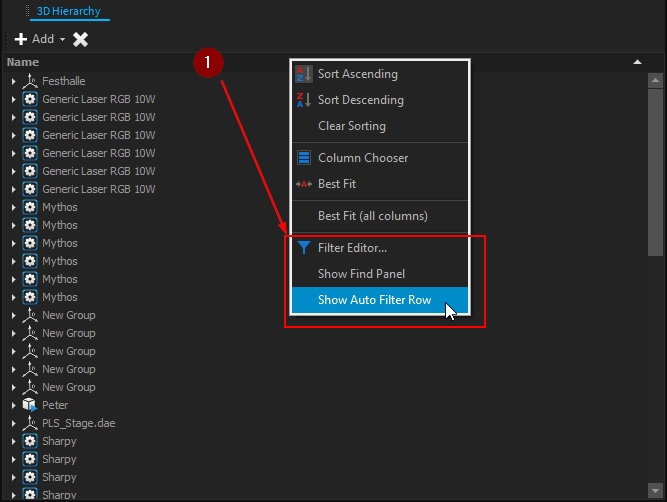Screen dimensions: 667x502
Task: Select the first Mythos fixture row
Action: click(x=60, y=207)
